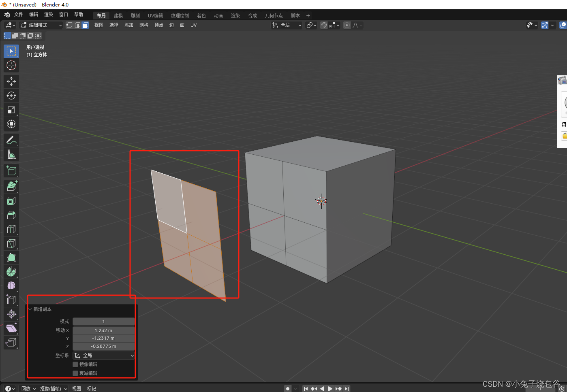This screenshot has width=567, height=392.
Task: Select the Spin tool
Action: 11,272
